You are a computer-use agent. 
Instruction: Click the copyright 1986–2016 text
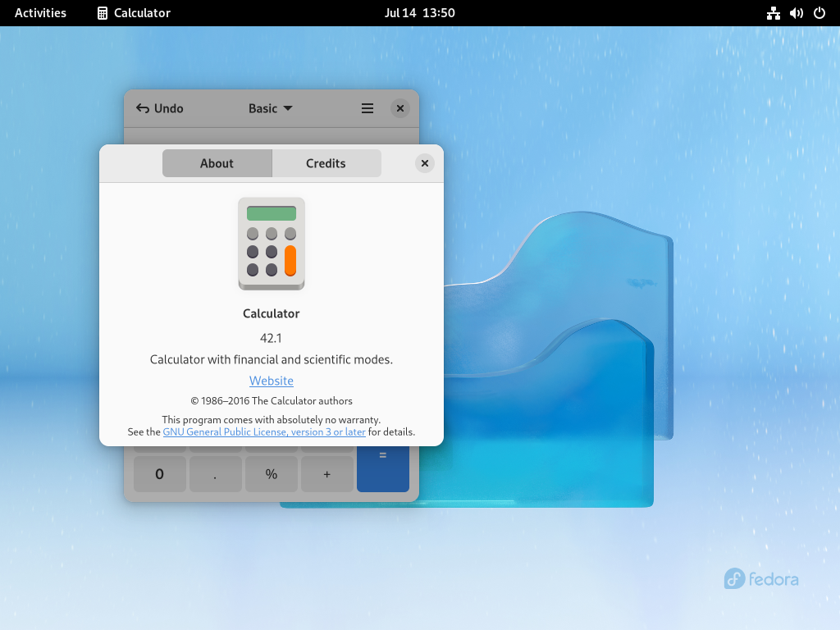[x=272, y=400]
